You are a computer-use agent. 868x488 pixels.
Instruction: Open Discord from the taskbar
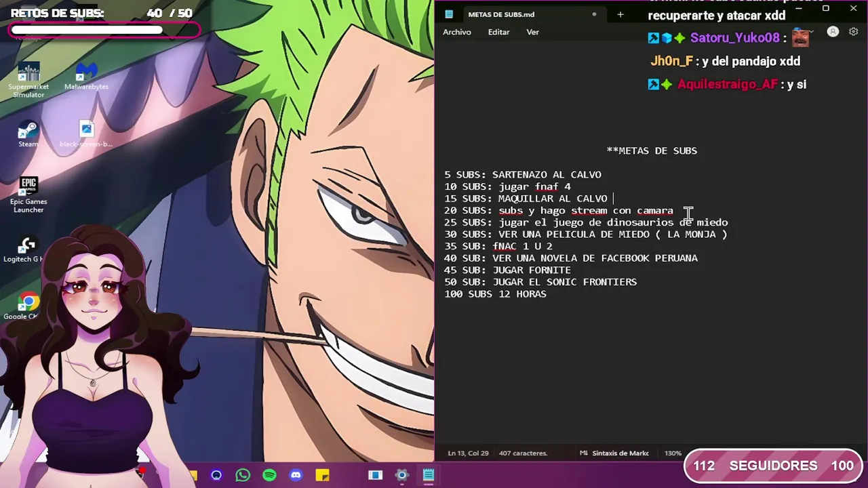(x=296, y=475)
